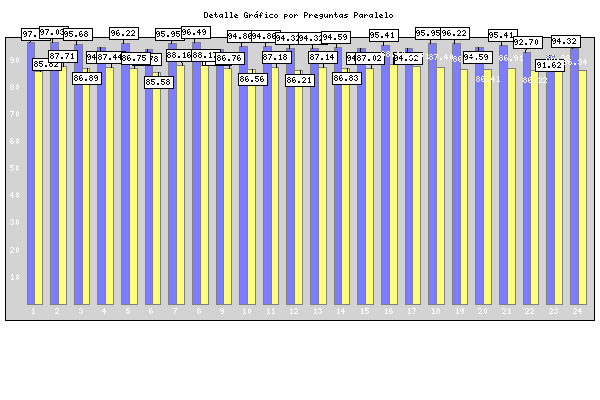Select the yellow bar for question 4
600x400 pixels.
point(109,186)
